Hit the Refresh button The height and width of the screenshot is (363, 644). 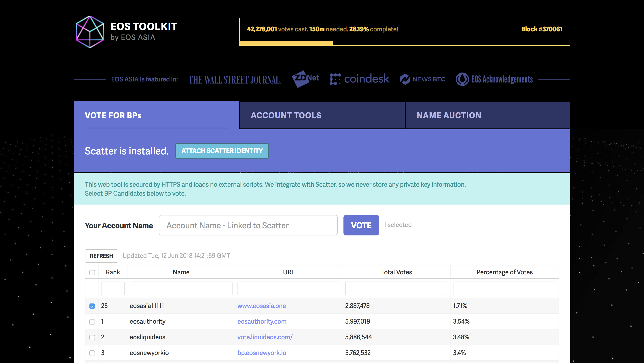[101, 256]
